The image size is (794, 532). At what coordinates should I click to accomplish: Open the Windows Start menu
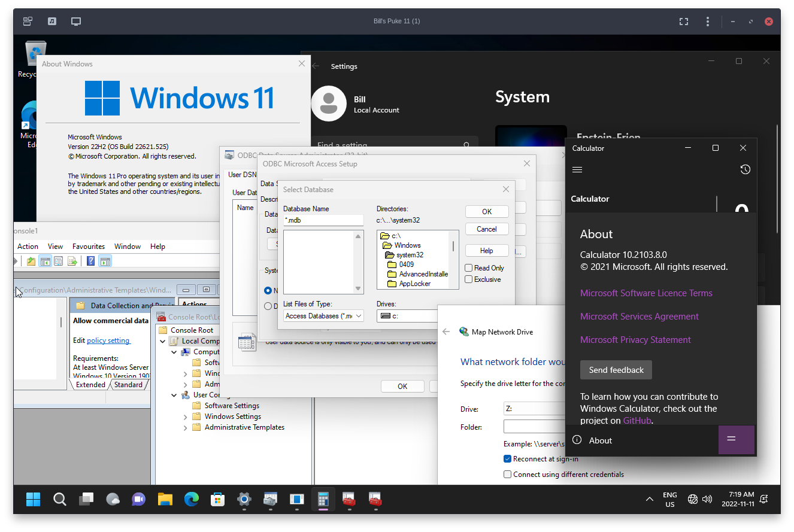(x=34, y=498)
